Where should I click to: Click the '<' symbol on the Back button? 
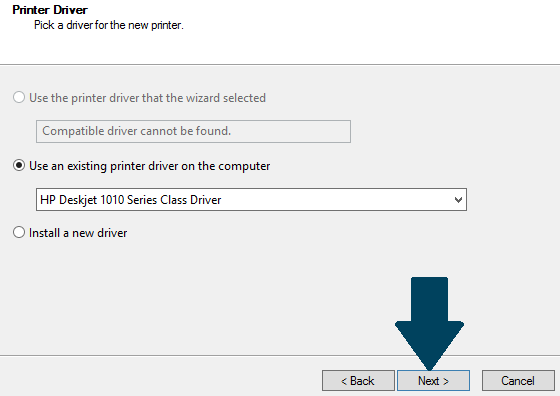[344, 381]
